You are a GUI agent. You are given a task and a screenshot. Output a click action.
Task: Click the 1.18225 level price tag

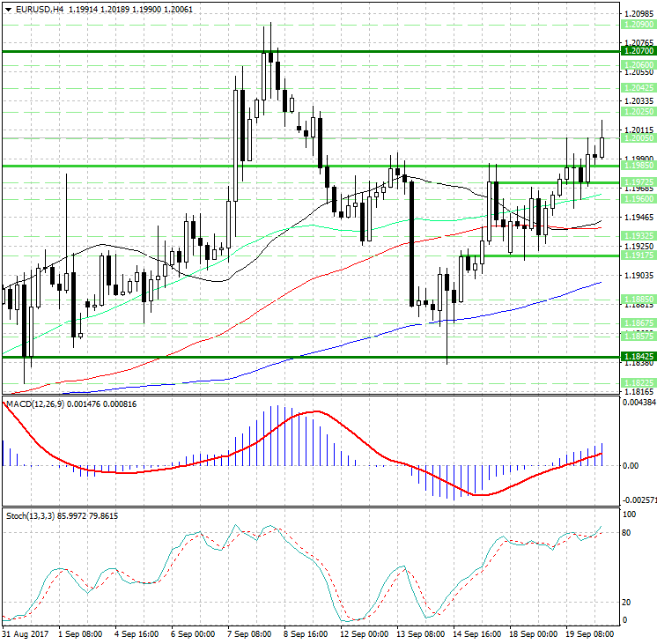tap(639, 383)
